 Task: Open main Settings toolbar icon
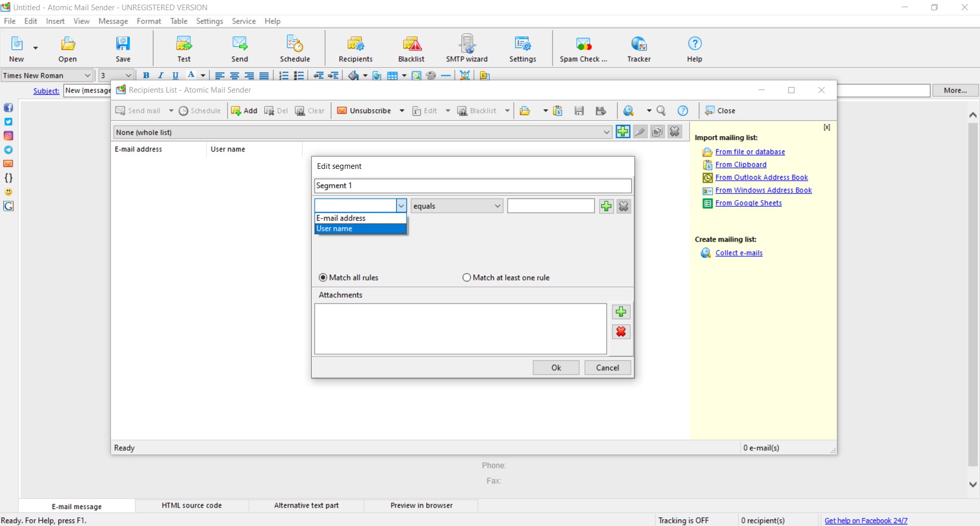tap(522, 49)
